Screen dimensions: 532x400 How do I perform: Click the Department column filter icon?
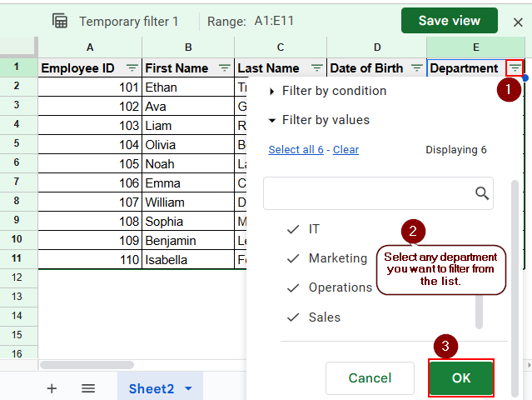515,68
